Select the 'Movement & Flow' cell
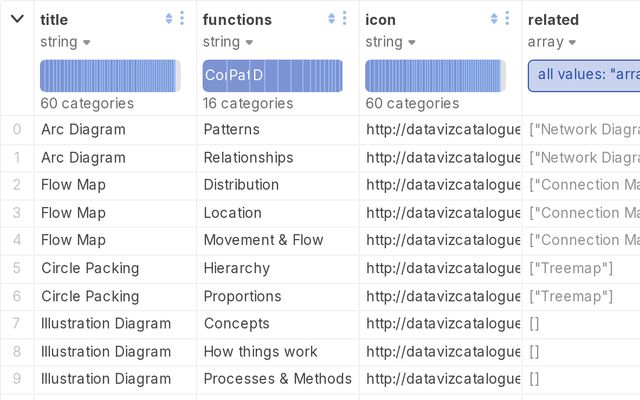640x400 pixels. [263, 240]
